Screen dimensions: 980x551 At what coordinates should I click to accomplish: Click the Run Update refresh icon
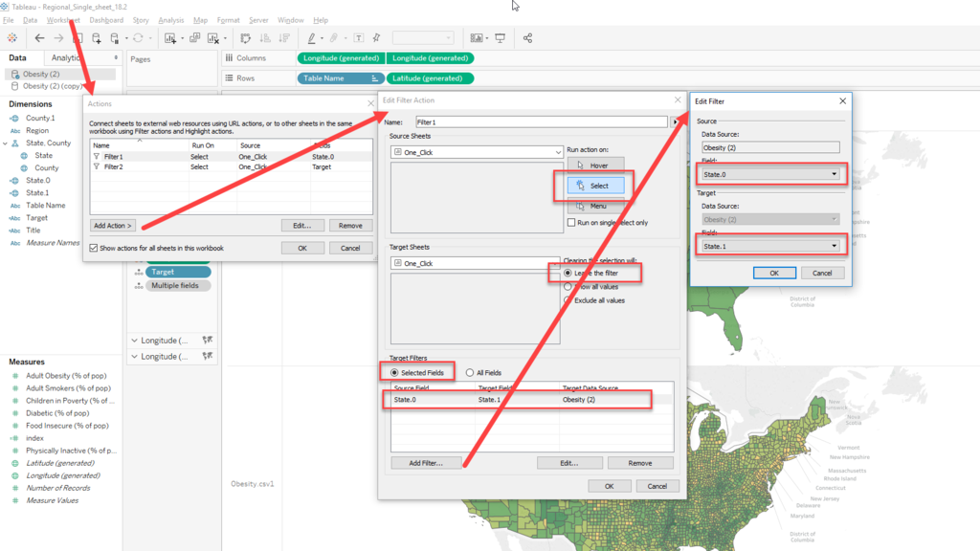coord(138,38)
